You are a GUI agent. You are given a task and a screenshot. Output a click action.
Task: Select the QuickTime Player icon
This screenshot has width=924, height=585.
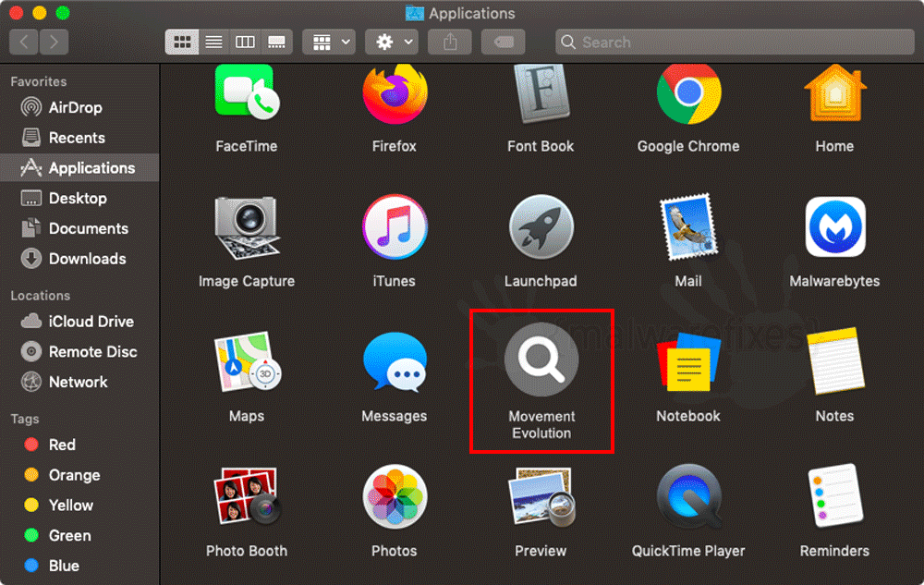pos(688,496)
